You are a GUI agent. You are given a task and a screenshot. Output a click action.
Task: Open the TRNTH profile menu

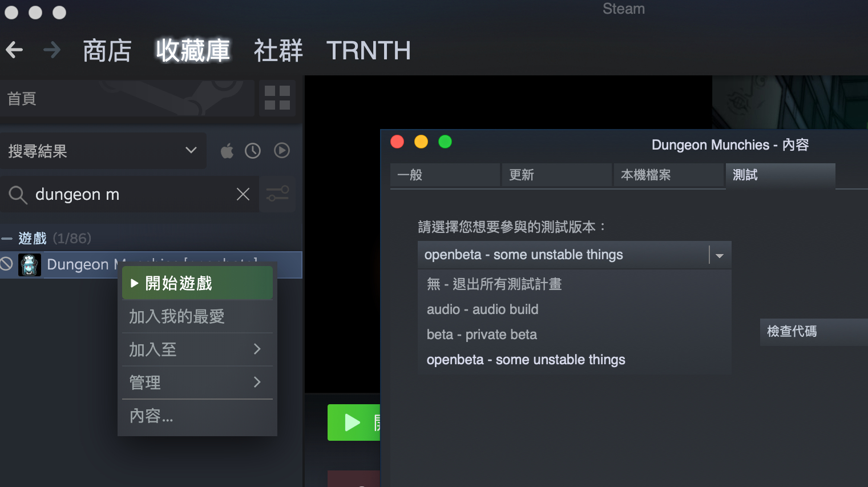[369, 51]
